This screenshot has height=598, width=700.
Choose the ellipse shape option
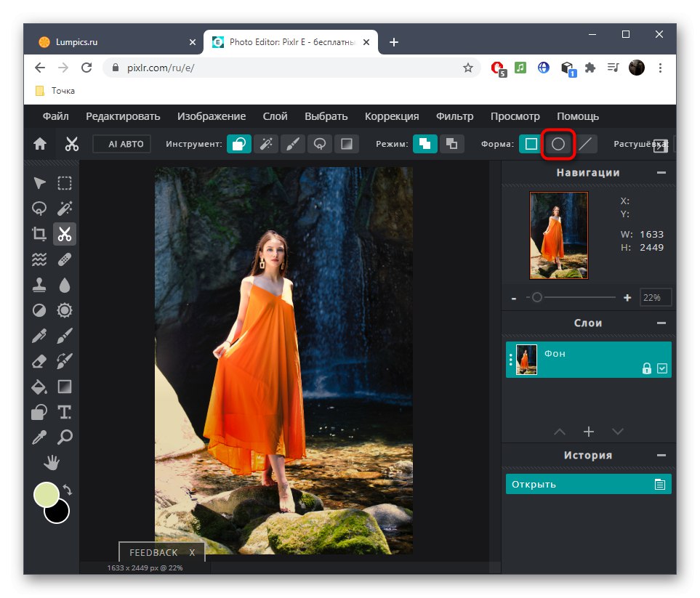pyautogui.click(x=558, y=144)
